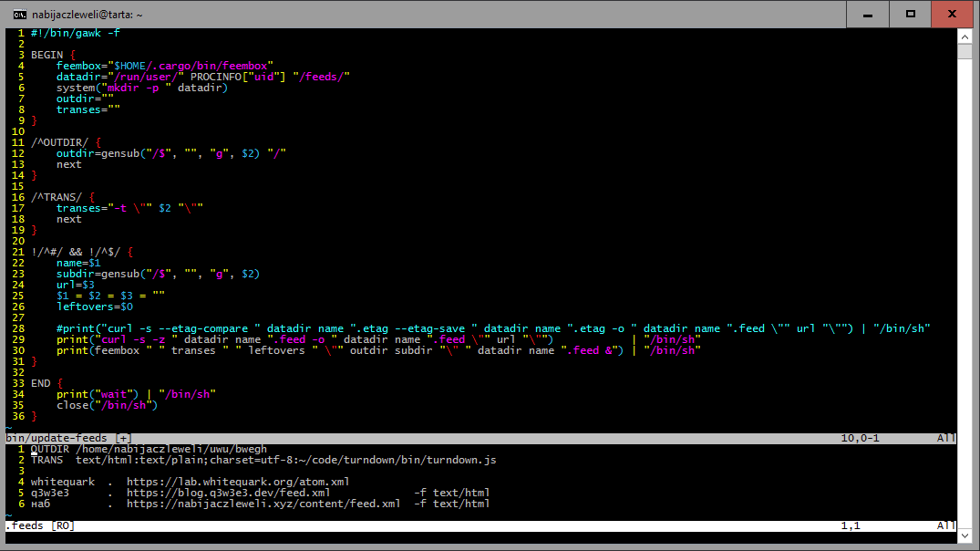Click the scrollbar up arrow

pyautogui.click(x=964, y=36)
